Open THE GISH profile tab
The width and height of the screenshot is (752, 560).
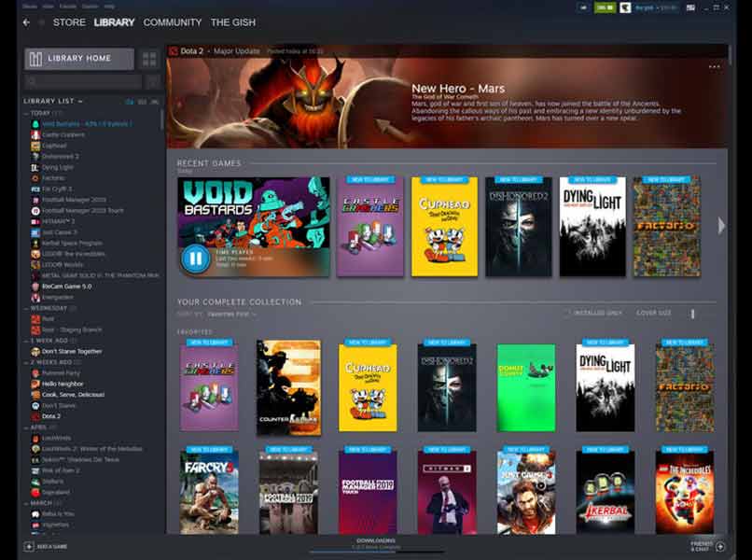(x=233, y=22)
